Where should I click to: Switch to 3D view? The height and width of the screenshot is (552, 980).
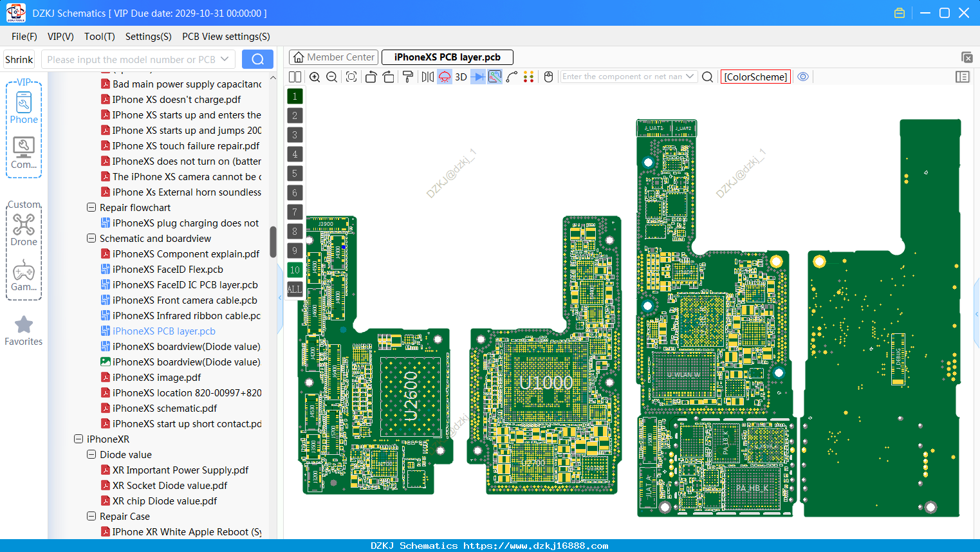tap(461, 77)
